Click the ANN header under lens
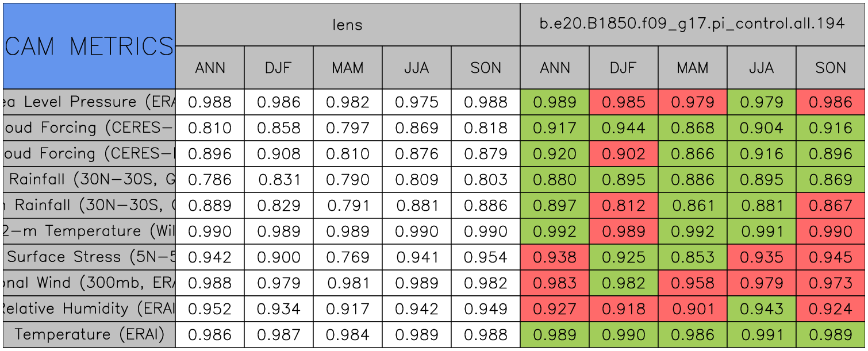Screen dimensions: 868x351 pyautogui.click(x=210, y=68)
